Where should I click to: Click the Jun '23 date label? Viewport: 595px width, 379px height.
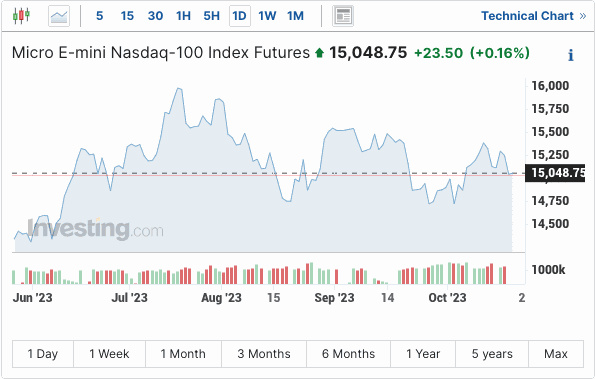coord(32,298)
